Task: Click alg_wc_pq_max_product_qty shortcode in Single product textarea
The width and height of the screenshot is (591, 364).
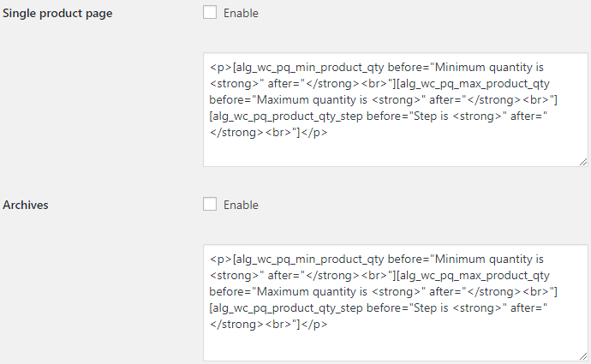Action: [x=475, y=84]
